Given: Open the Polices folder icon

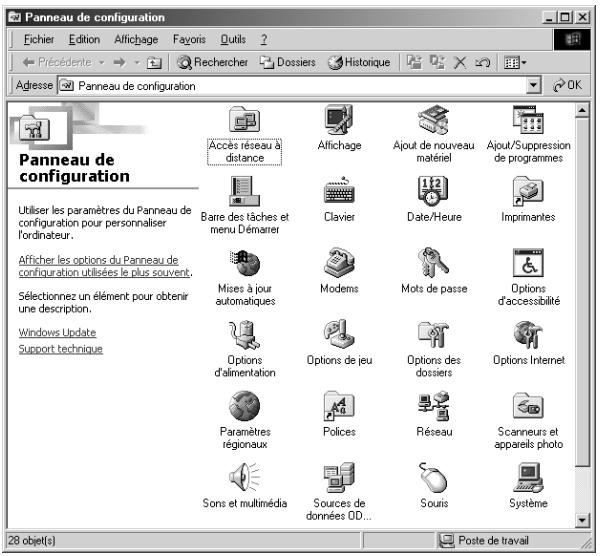Looking at the screenshot, I should (339, 406).
